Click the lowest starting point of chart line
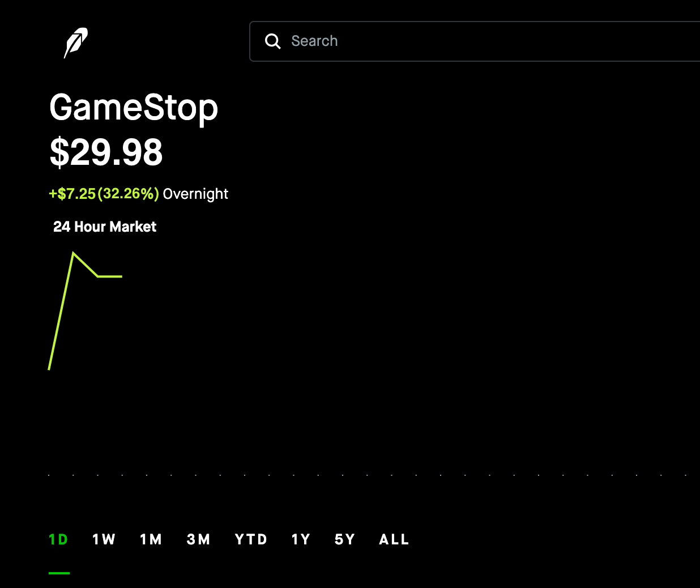700x588 pixels. pos(49,369)
